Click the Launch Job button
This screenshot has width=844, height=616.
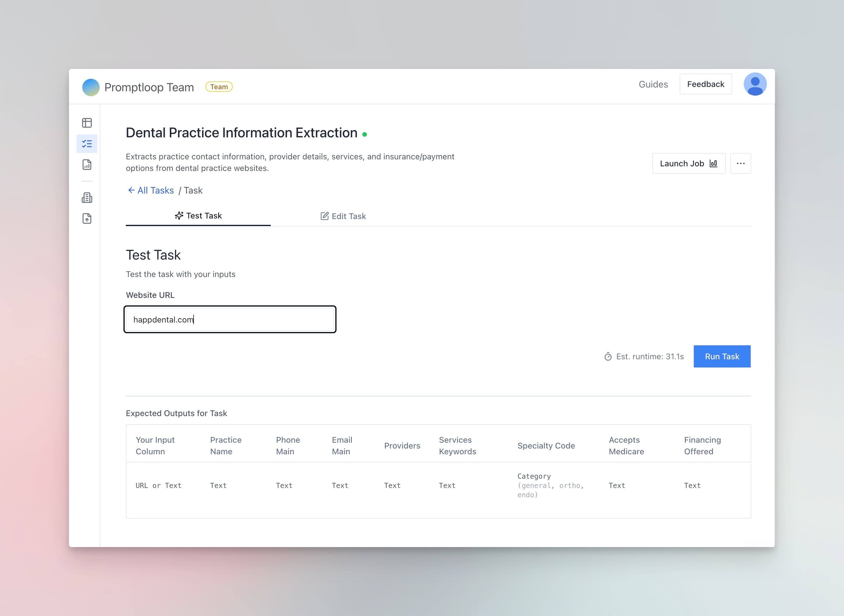tap(688, 163)
